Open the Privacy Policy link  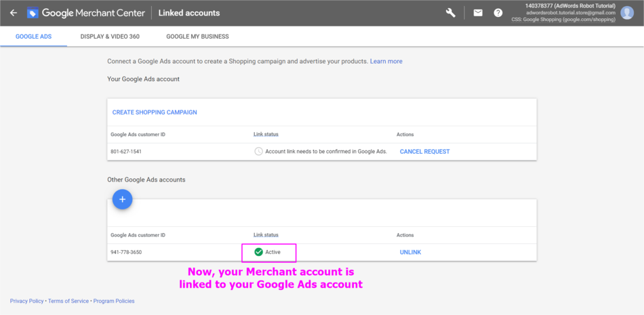tap(26, 301)
